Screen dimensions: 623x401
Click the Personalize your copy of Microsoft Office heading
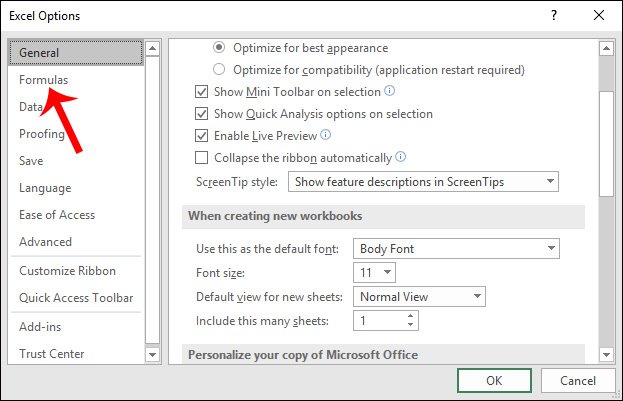303,355
